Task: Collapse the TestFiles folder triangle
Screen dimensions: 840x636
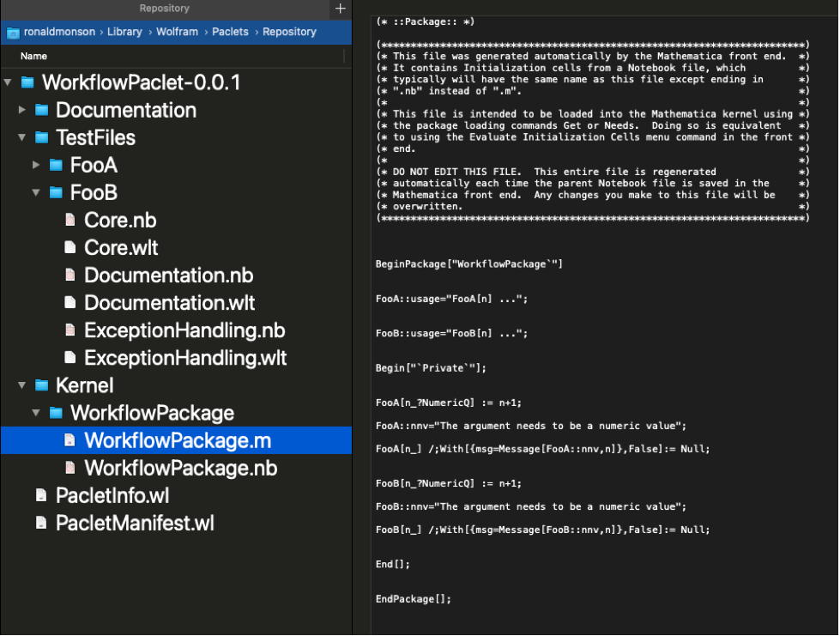Action: (x=22, y=138)
